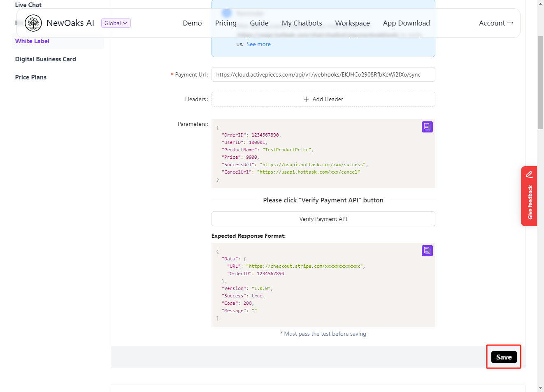Click the plus icon in Add Header
Screen dimensions: 544x392
coord(306,99)
